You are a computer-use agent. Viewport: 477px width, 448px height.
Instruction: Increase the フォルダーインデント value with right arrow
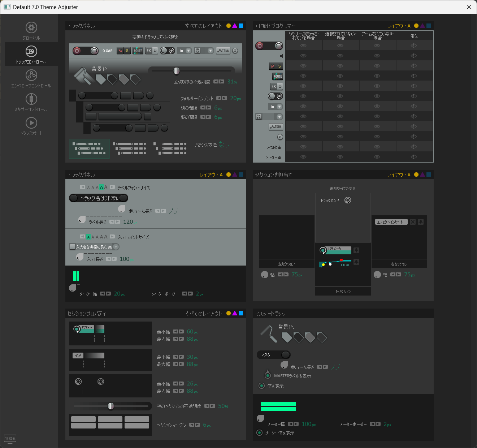coord(225,98)
